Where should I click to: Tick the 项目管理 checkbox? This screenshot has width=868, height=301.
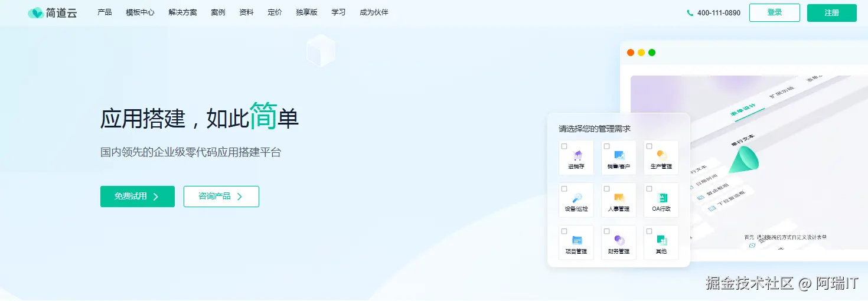pyautogui.click(x=564, y=231)
